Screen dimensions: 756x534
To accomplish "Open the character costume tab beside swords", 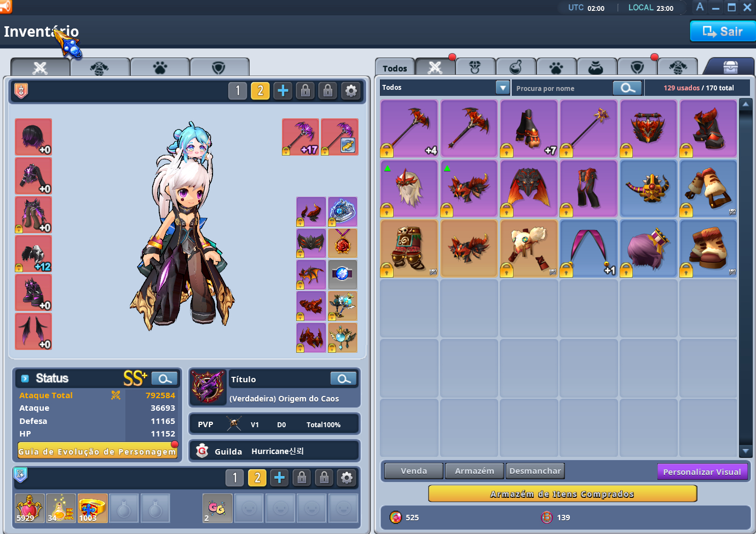I will (100, 67).
